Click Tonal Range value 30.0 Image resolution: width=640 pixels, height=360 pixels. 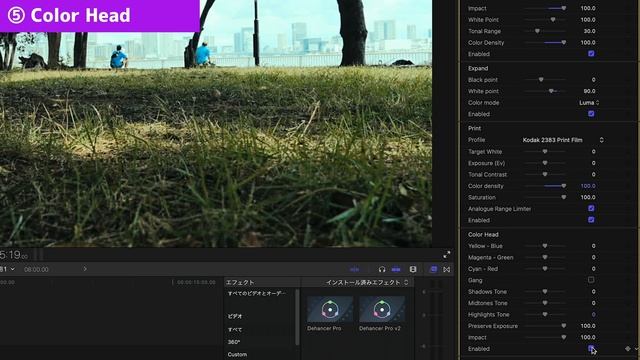[589, 31]
